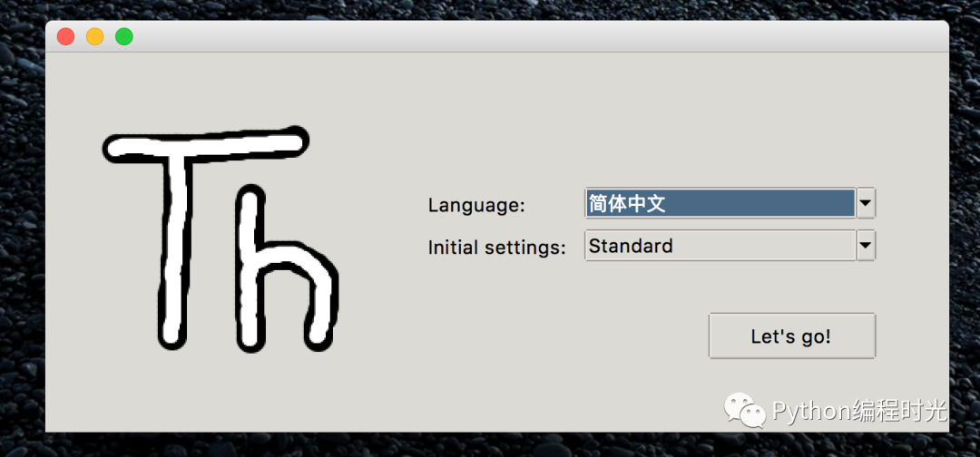Click the Language: label
980x457 pixels.
click(x=476, y=205)
